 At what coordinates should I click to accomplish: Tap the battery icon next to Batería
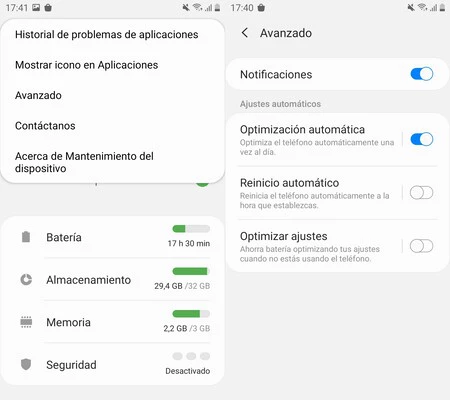point(26,237)
